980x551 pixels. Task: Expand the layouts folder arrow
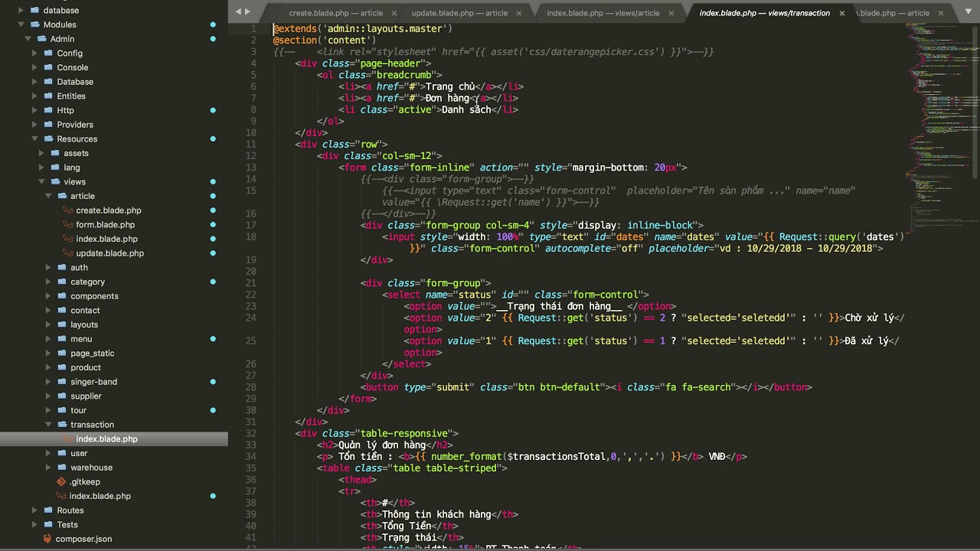click(x=48, y=324)
